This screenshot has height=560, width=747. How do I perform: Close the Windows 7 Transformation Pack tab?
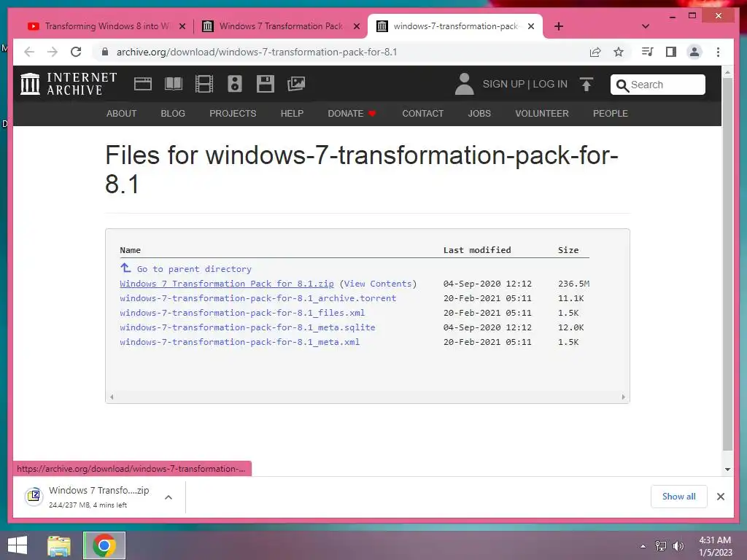point(356,26)
